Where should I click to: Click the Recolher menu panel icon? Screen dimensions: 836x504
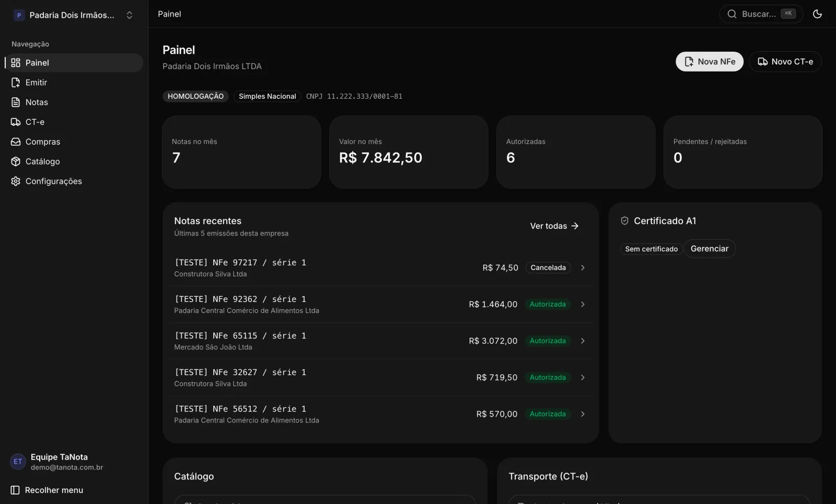click(15, 490)
